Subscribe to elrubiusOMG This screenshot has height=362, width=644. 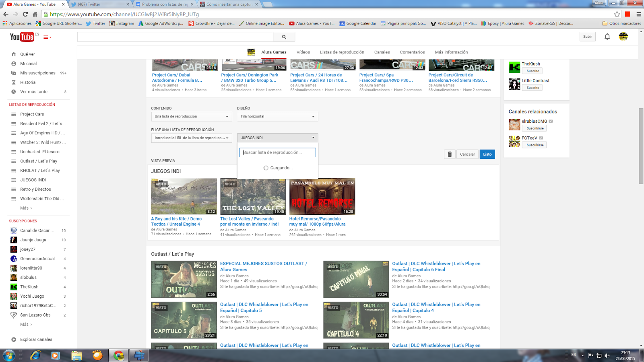pos(535,128)
